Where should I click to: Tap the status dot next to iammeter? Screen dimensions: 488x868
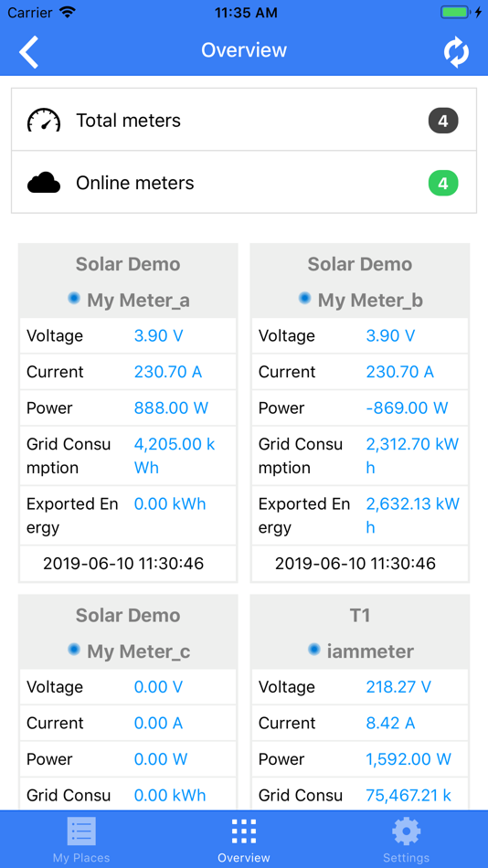click(x=314, y=649)
